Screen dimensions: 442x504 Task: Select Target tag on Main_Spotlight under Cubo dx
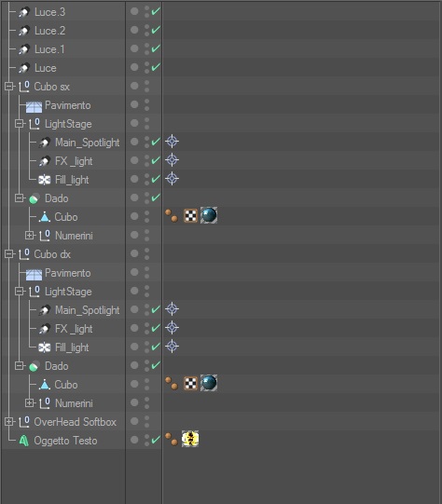pyautogui.click(x=173, y=309)
